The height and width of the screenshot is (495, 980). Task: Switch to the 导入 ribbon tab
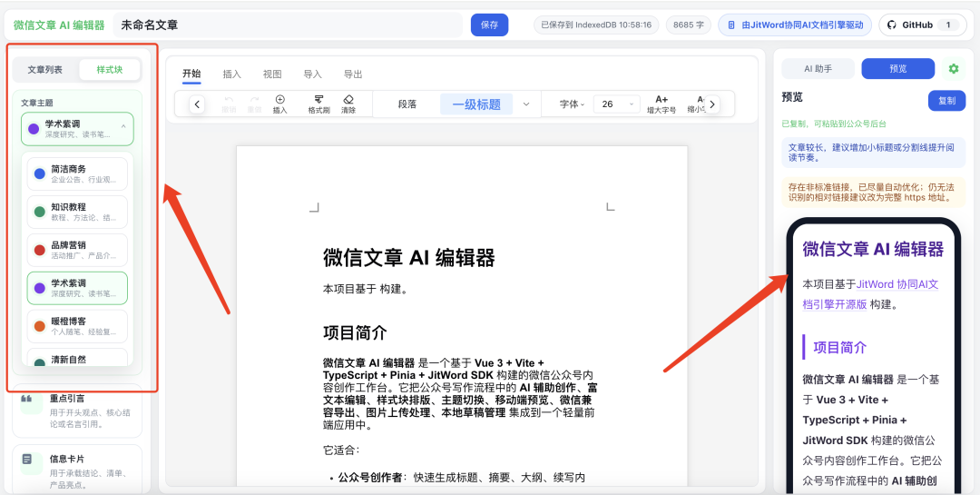pyautogui.click(x=312, y=74)
